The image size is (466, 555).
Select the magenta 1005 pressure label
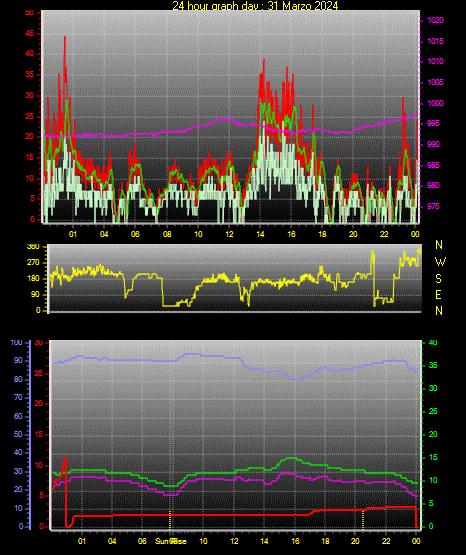[x=435, y=82]
